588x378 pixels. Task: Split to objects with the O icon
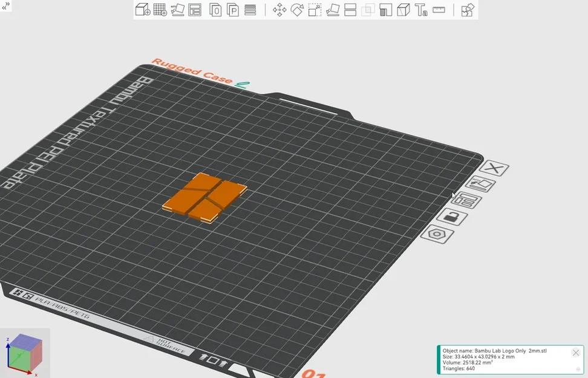coord(215,10)
